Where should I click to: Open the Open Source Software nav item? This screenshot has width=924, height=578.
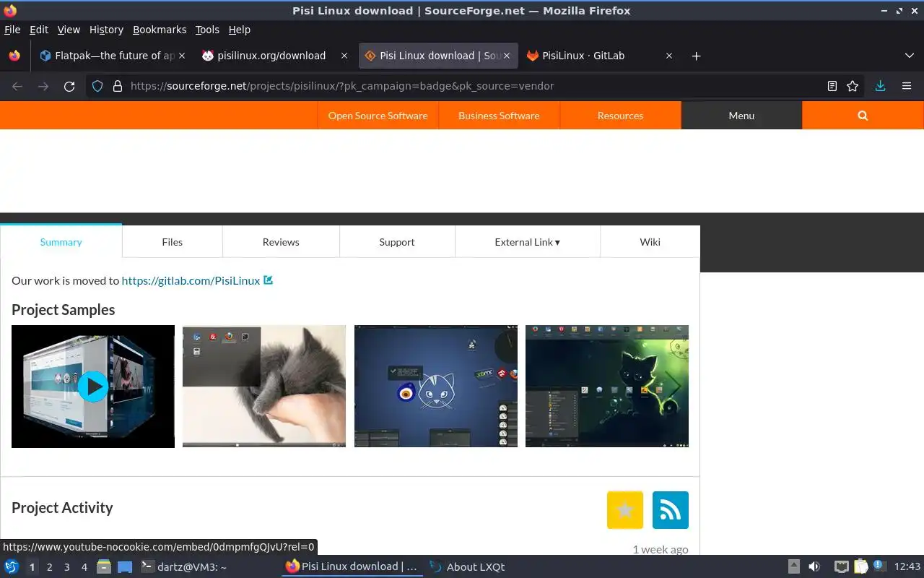[x=378, y=116]
